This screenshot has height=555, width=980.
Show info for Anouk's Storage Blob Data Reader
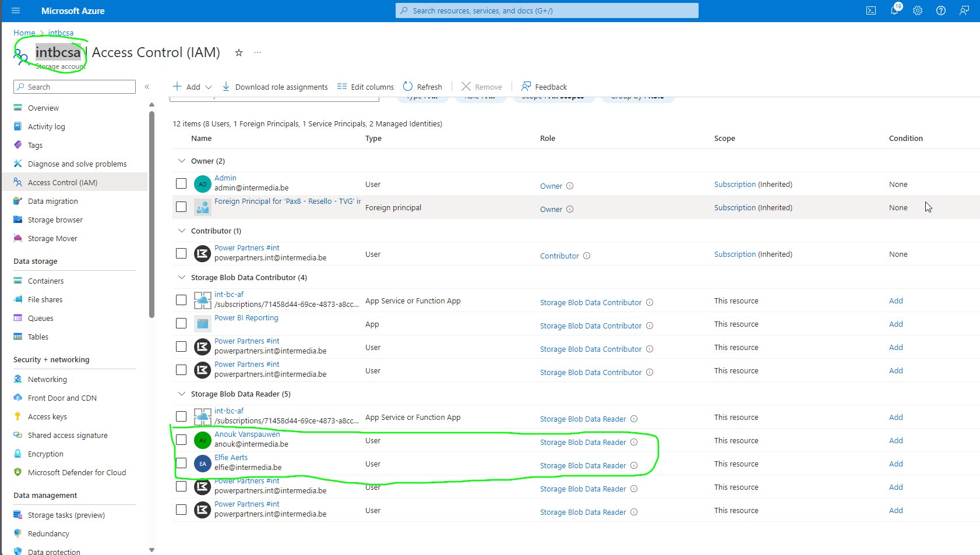tap(634, 442)
